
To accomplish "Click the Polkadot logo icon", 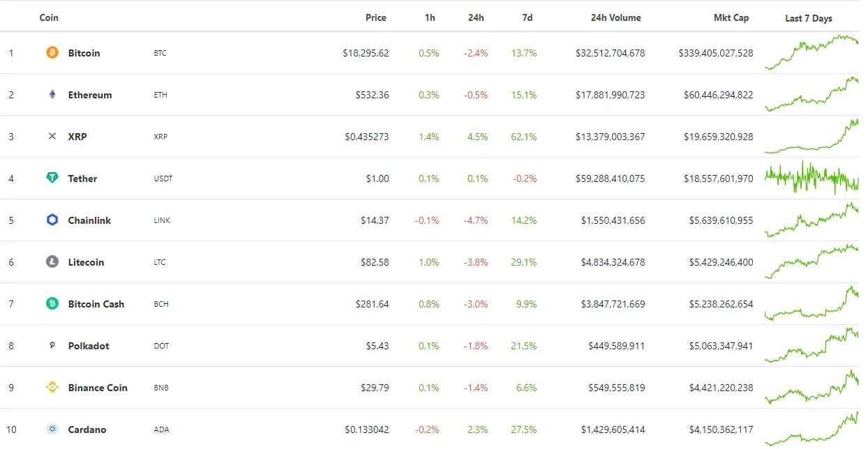I will (52, 346).
